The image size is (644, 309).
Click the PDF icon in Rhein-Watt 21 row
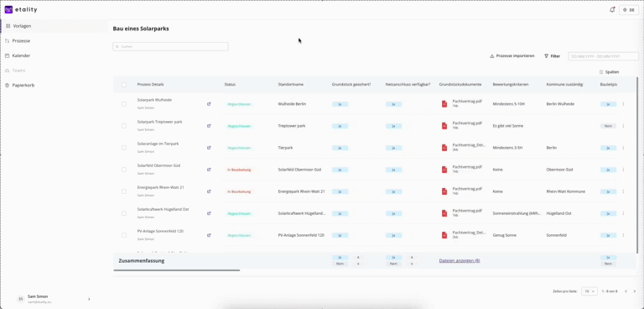click(444, 191)
